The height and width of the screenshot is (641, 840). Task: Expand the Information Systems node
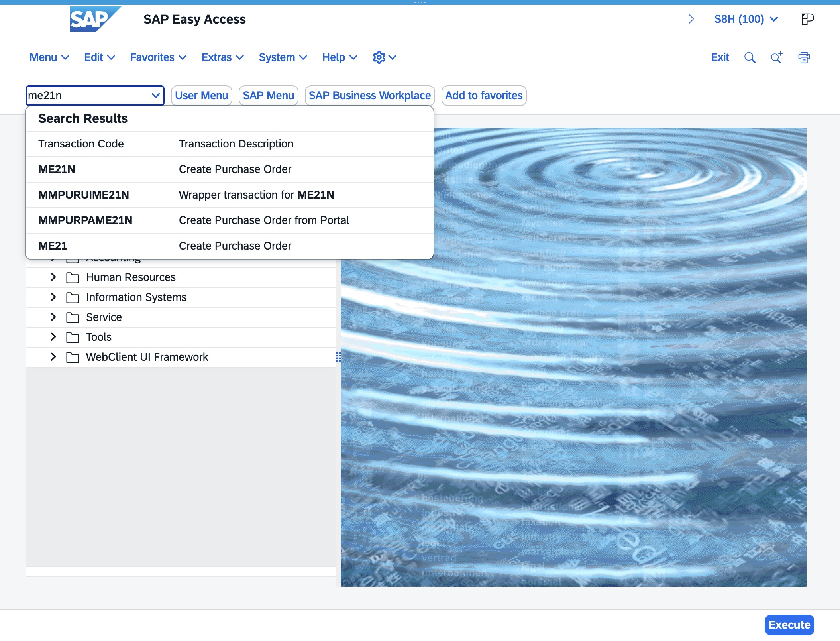tap(53, 297)
